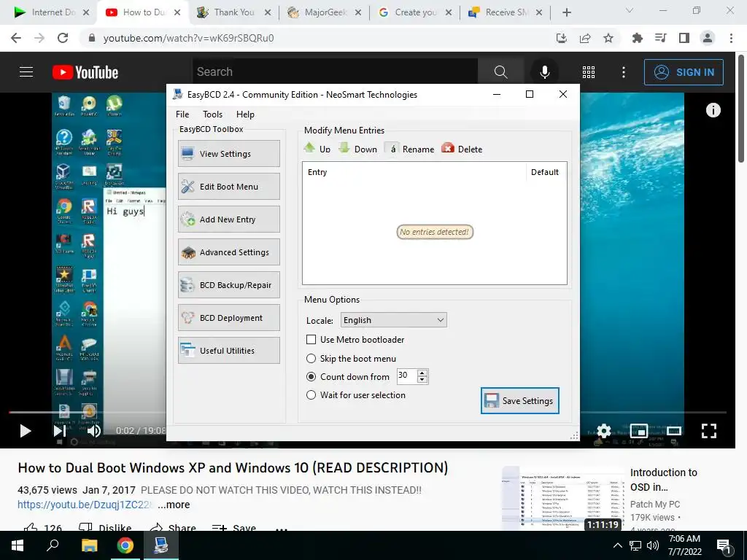Open Advanced Settings in EasyBCD

pyautogui.click(x=228, y=252)
